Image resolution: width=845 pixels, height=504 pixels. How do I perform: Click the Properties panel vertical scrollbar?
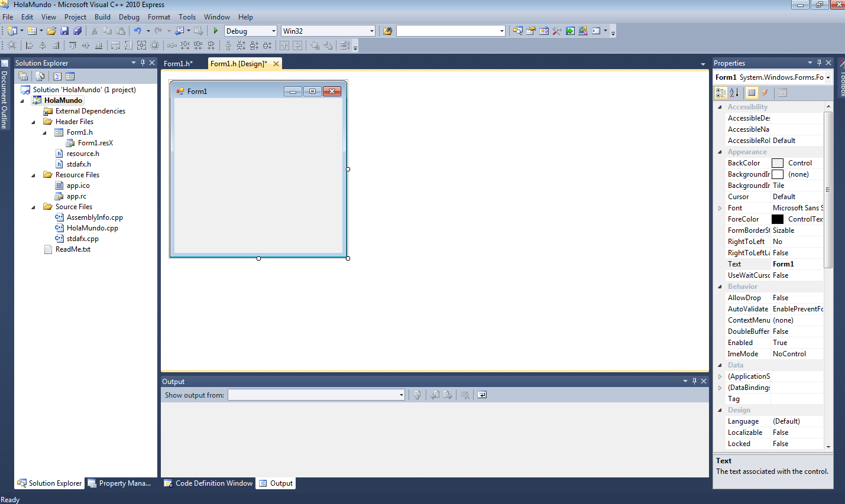(828, 190)
